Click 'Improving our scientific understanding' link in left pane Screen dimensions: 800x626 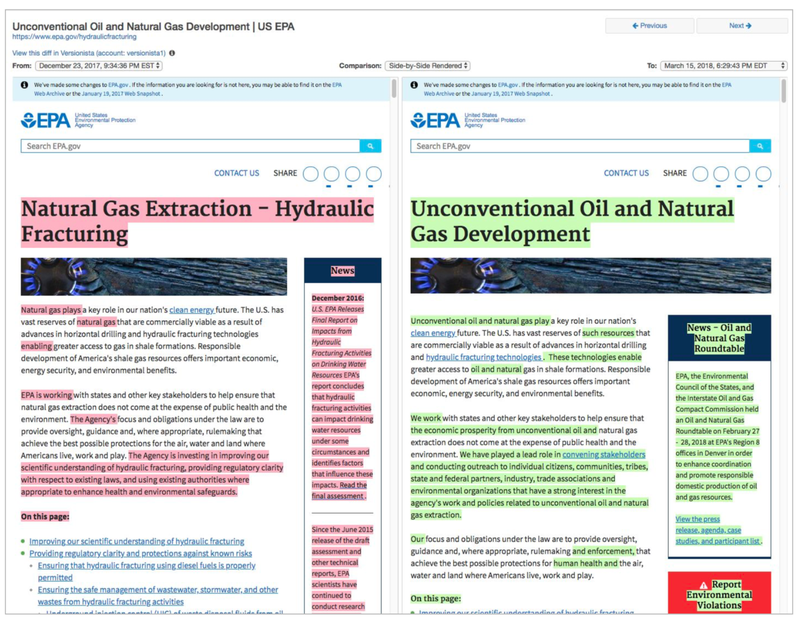pos(137,541)
